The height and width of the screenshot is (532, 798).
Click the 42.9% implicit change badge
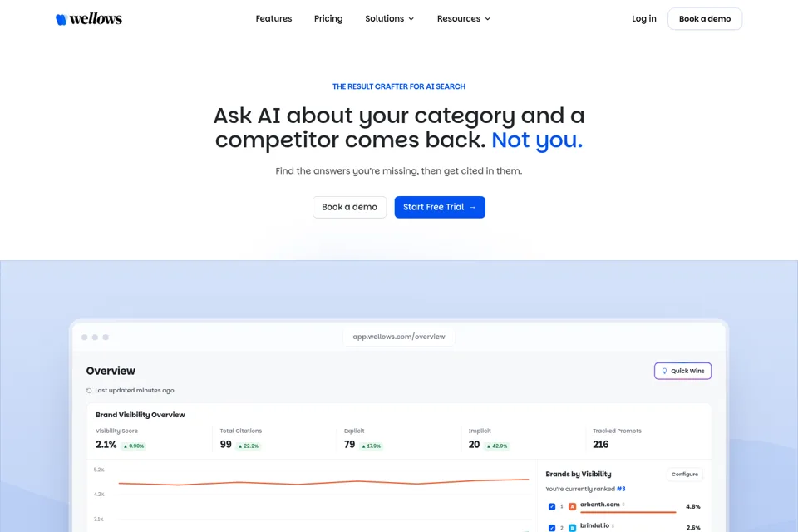tap(497, 446)
